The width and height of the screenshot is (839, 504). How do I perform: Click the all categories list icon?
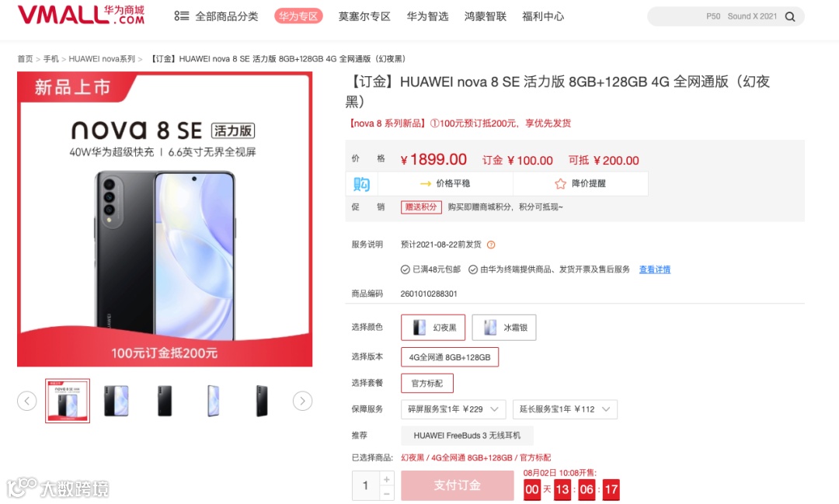pyautogui.click(x=181, y=16)
